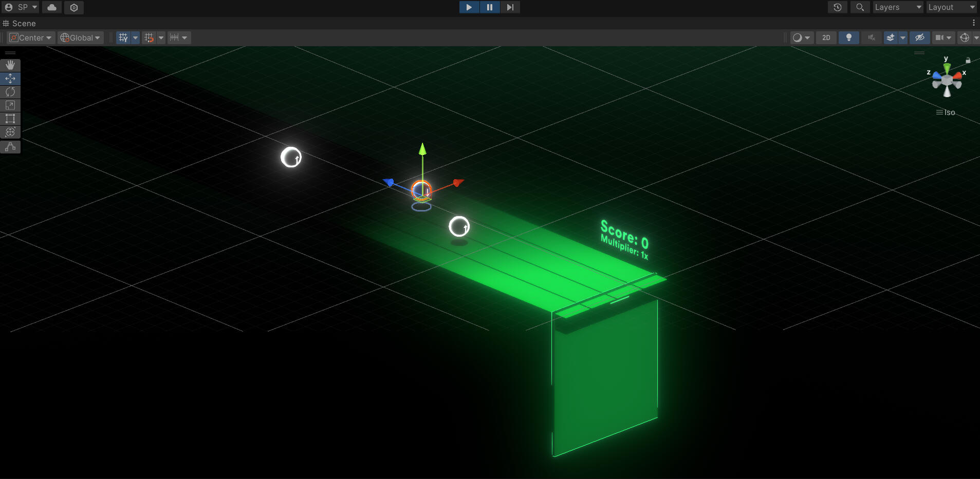
Task: Unmute scene audio
Action: 871,37
